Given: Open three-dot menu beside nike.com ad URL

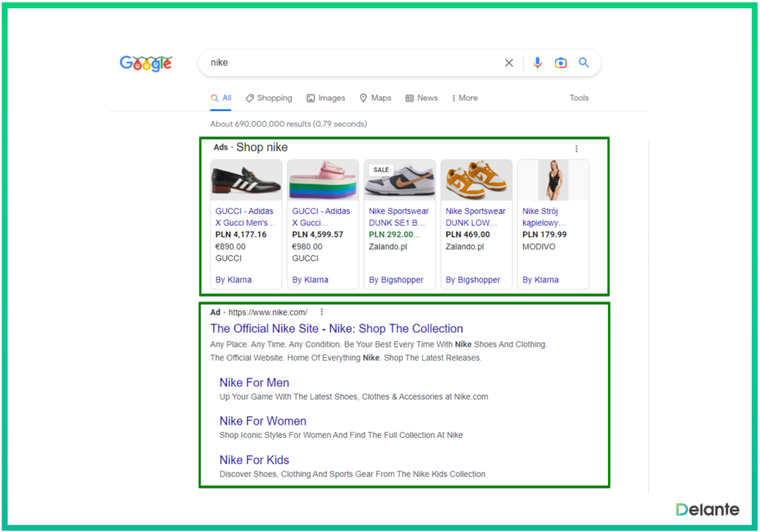Looking at the screenshot, I should click(321, 312).
